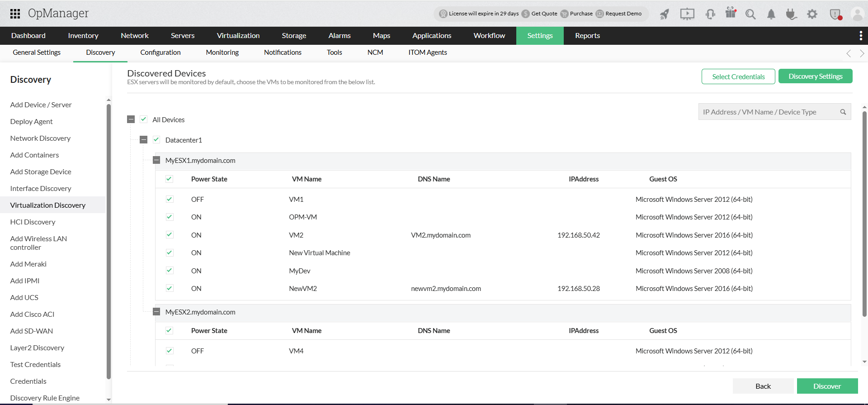Click the right arrow of the submenu bar
The width and height of the screenshot is (868, 405).
click(862, 53)
